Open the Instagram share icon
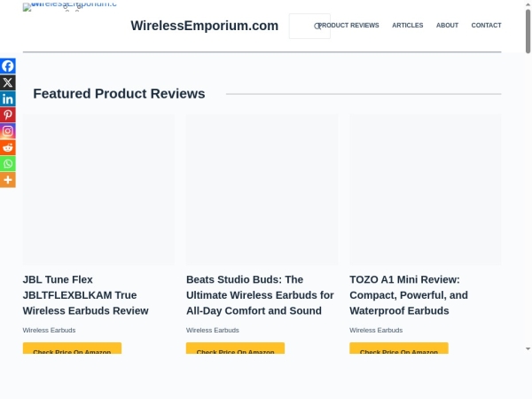 (8, 131)
